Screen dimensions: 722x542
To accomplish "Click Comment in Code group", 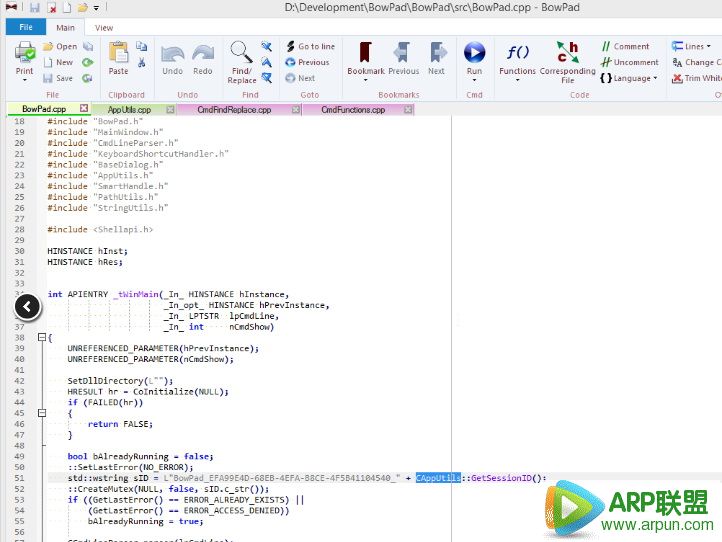I will click(625, 47).
